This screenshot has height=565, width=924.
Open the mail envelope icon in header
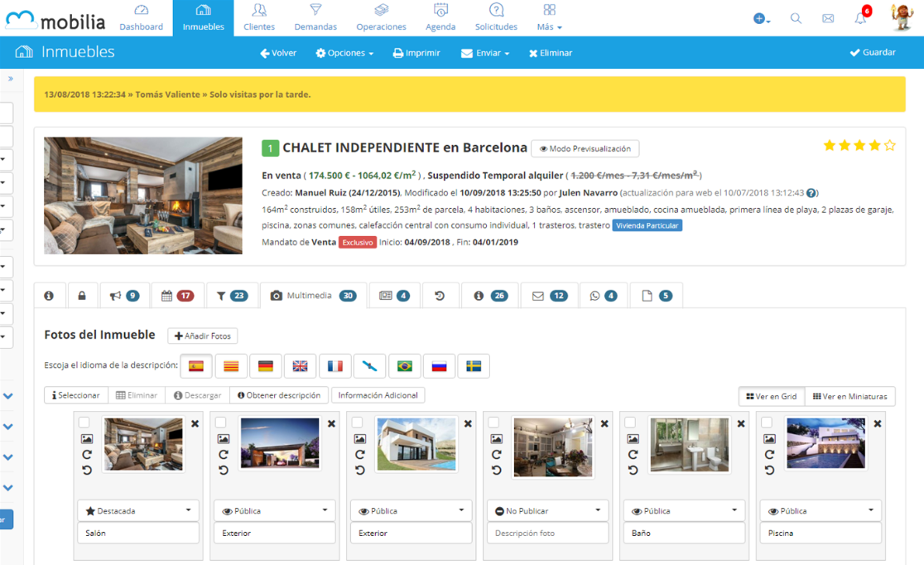828,18
